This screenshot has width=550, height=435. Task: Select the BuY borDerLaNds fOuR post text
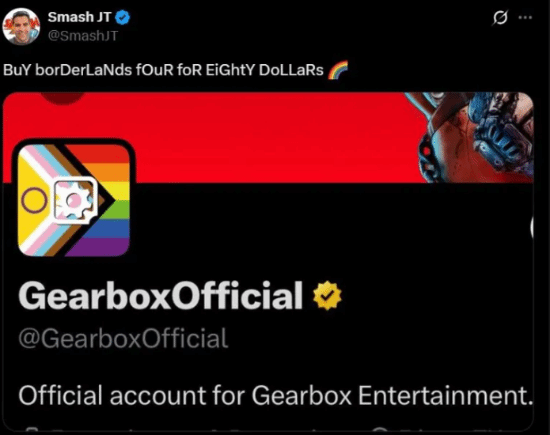tap(163, 70)
